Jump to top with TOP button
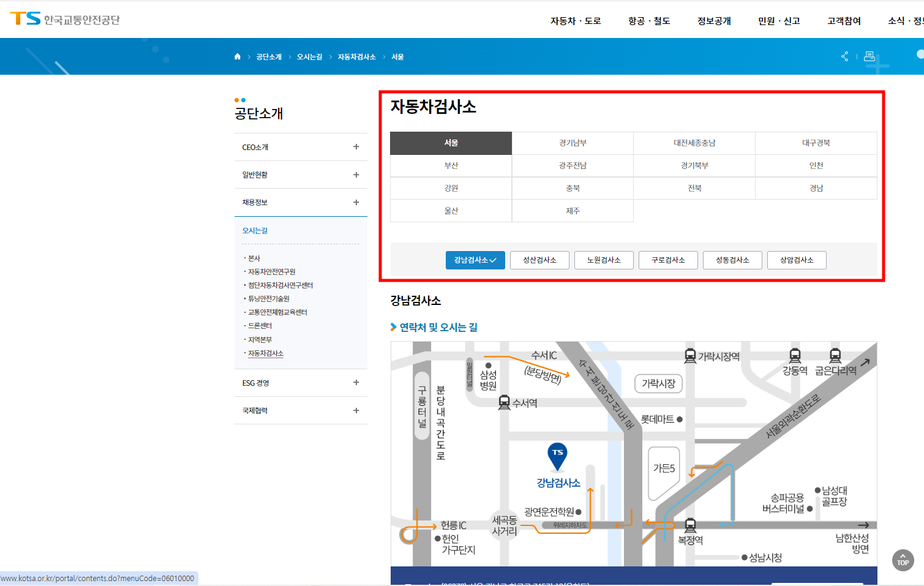Screen dimensions: 924x586 click(903, 560)
